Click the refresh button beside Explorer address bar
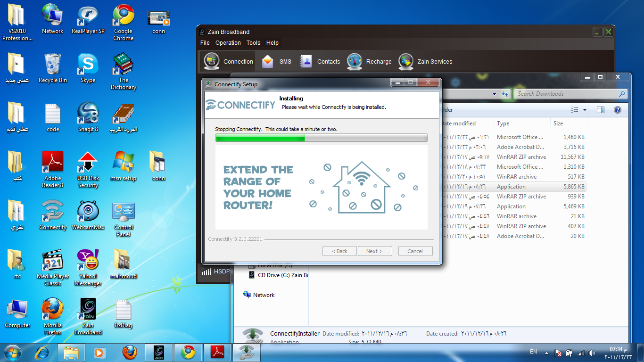The height and width of the screenshot is (362, 644). click(505, 94)
